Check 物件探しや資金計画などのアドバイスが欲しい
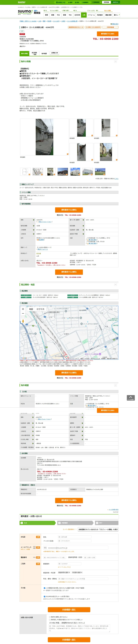The width and height of the screenshot is (138, 644). pos(50,620)
